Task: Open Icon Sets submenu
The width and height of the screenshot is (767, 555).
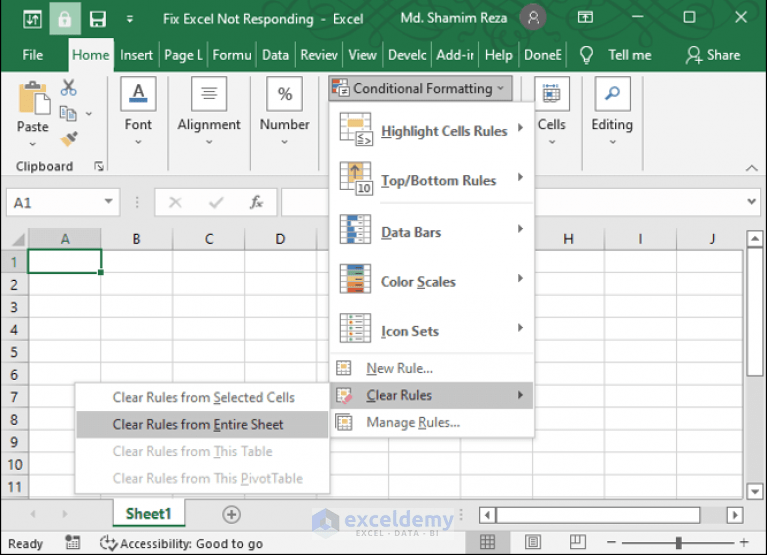Action: tap(432, 331)
